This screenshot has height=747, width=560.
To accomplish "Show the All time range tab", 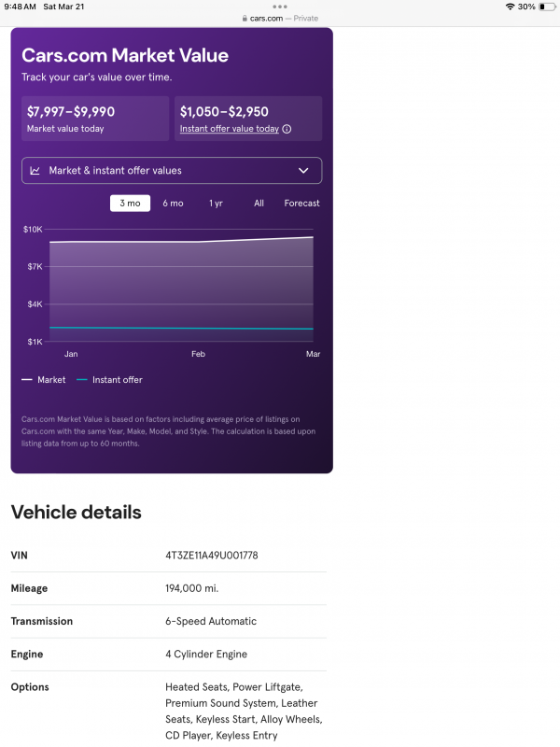I will pos(259,203).
